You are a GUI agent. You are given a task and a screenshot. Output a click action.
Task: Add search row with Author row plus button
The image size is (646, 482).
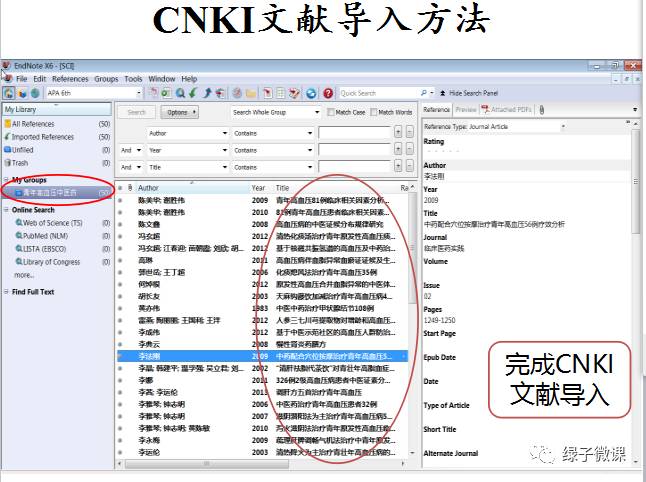pyautogui.click(x=398, y=132)
